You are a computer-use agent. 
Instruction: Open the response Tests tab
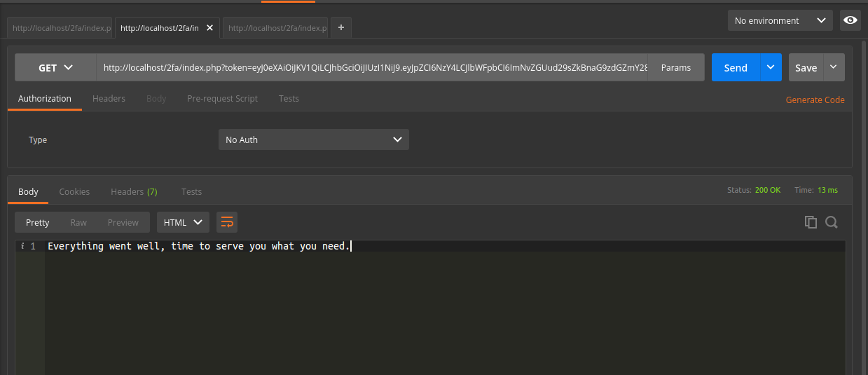coord(191,191)
